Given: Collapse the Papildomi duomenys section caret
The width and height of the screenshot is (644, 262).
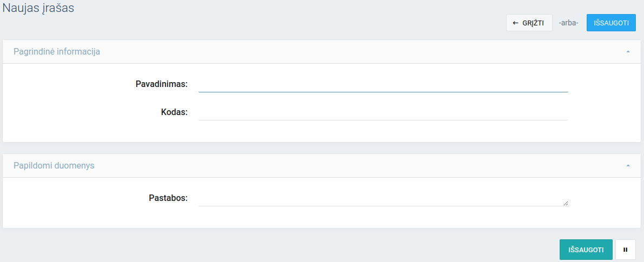Looking at the screenshot, I should pos(628,165).
